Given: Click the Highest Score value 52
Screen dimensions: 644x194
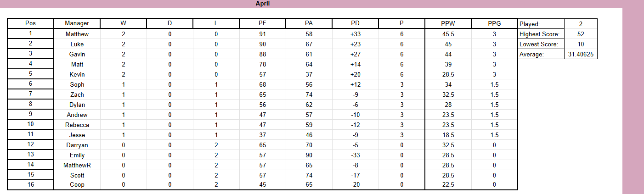Looking at the screenshot, I should pyautogui.click(x=581, y=34).
